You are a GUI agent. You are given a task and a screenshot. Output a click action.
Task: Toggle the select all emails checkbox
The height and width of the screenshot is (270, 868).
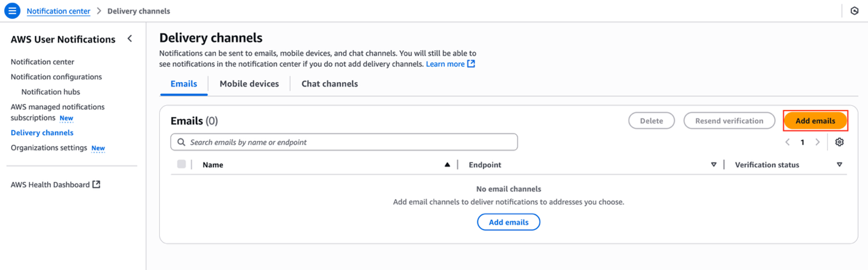click(182, 164)
